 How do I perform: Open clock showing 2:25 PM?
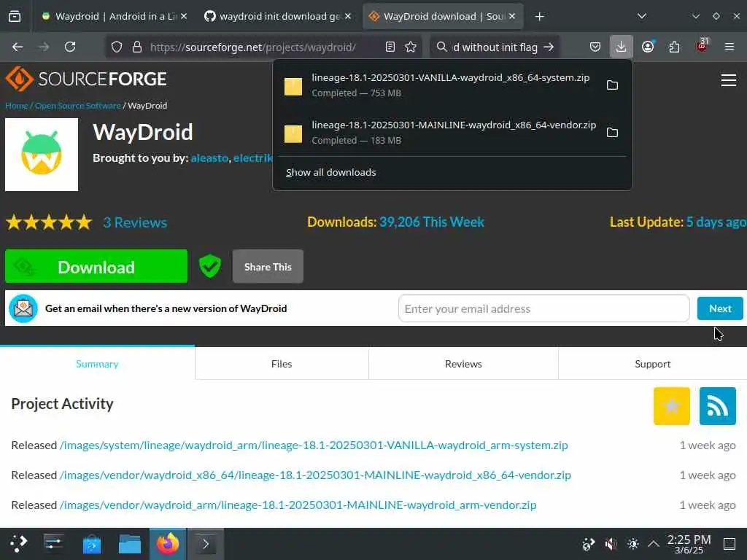click(x=689, y=544)
